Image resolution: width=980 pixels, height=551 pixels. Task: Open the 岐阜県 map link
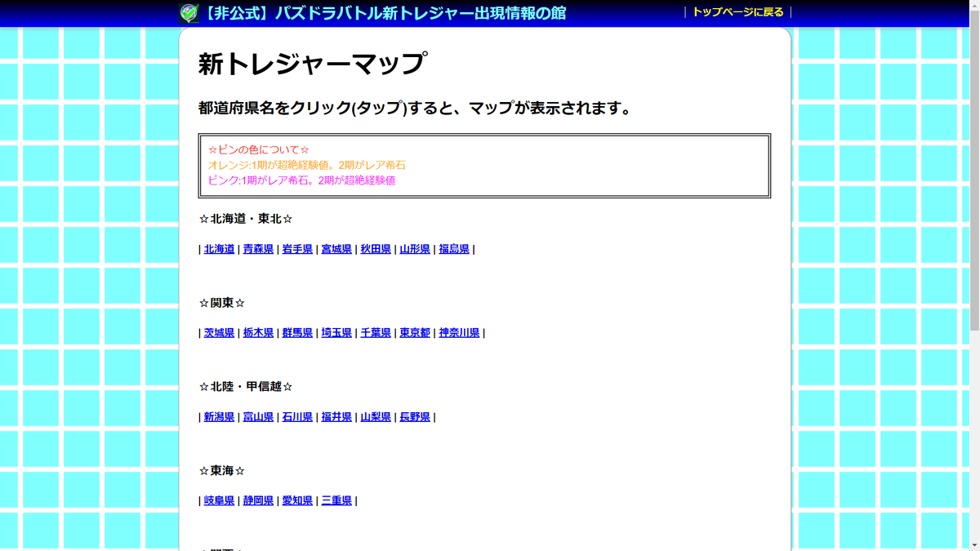(x=219, y=500)
